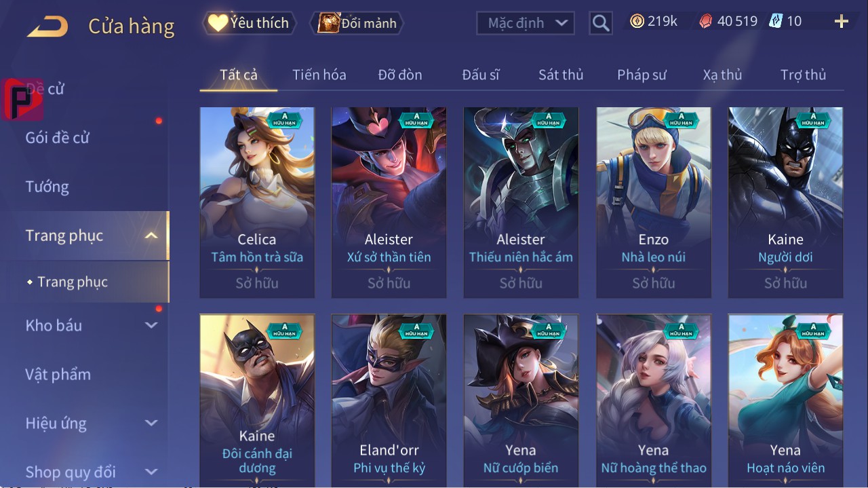Viewport: 868px width, 488px height.
Task: Click the chest icon in Đổi mảnh
Action: (x=329, y=23)
